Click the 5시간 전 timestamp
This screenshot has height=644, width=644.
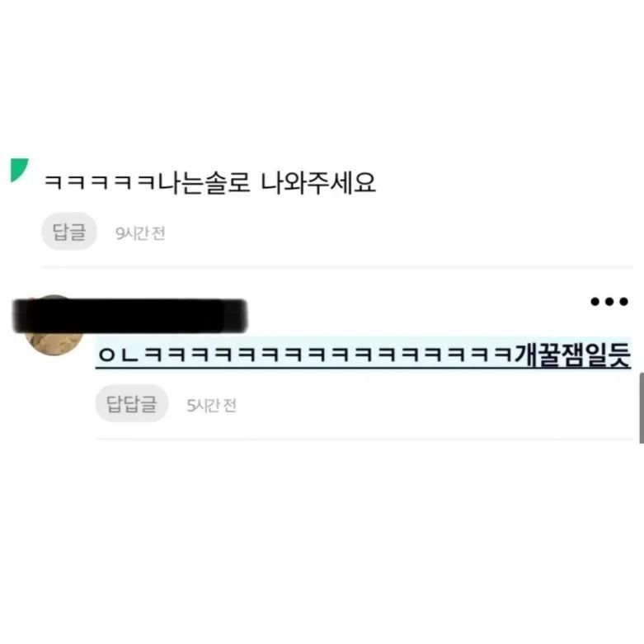211,406
